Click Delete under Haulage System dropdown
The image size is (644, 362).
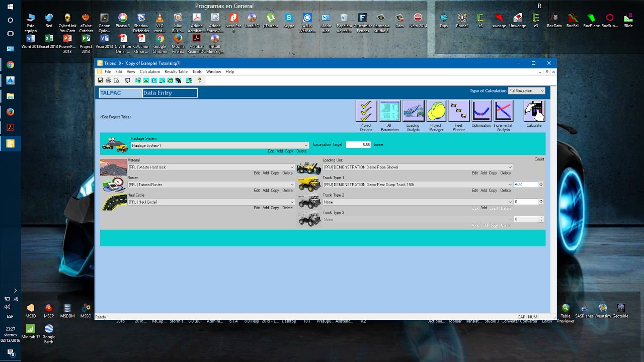[x=301, y=151]
